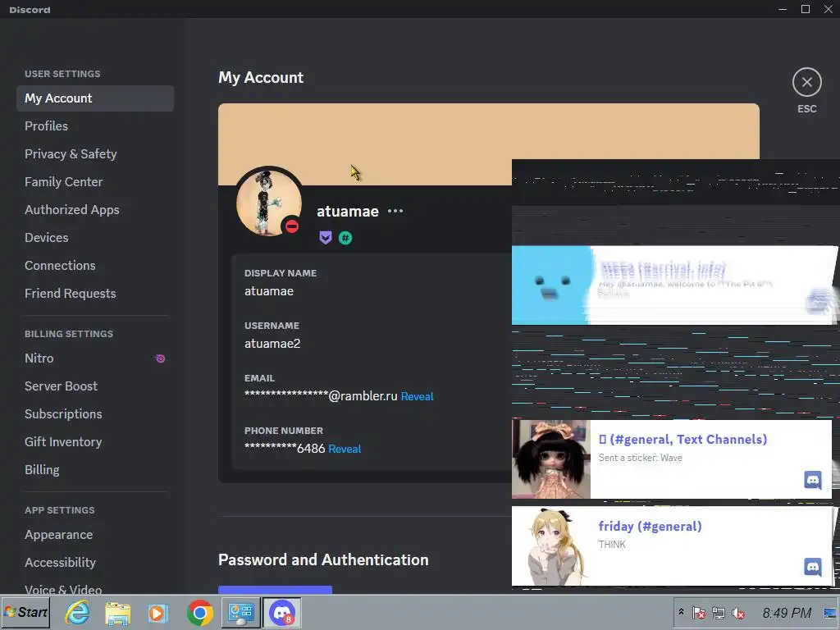Screen dimensions: 840x630
Task: Reveal the hidden email address
Action: pos(417,396)
